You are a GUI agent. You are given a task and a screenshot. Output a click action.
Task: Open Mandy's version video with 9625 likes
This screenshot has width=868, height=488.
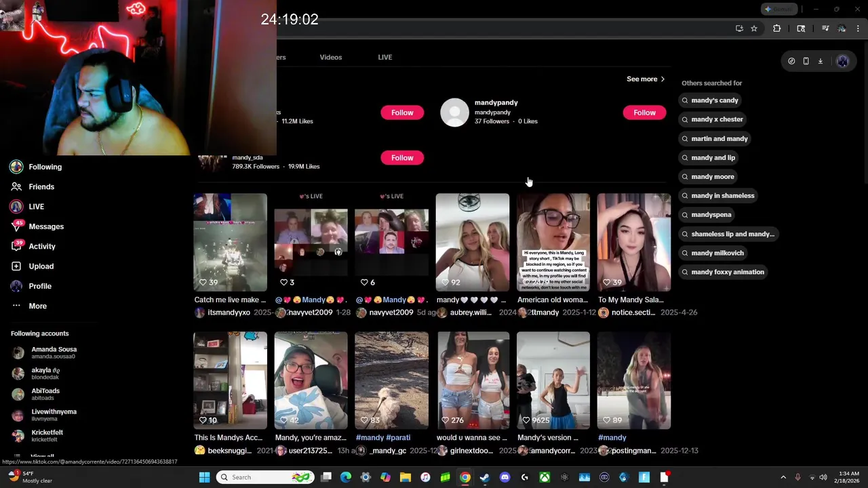[x=553, y=381]
